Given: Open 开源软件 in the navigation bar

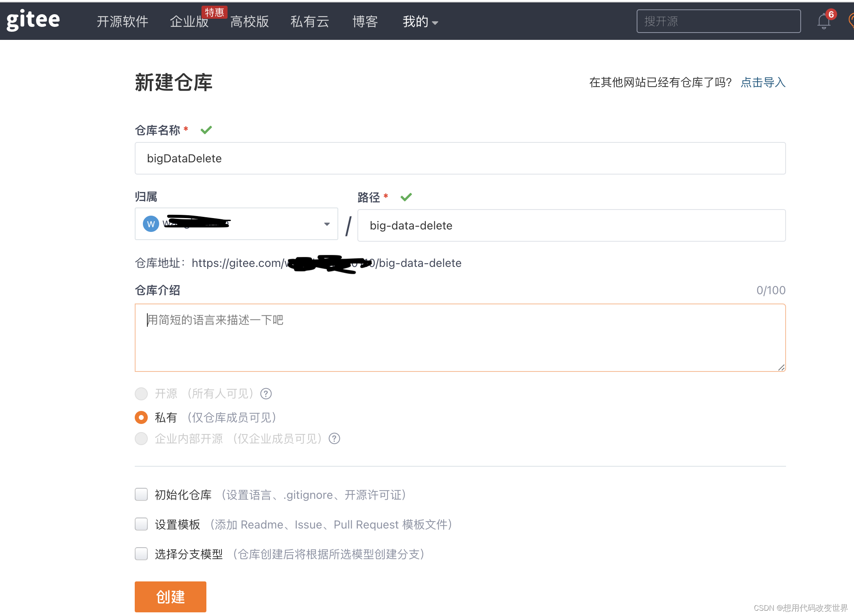Looking at the screenshot, I should pos(123,22).
